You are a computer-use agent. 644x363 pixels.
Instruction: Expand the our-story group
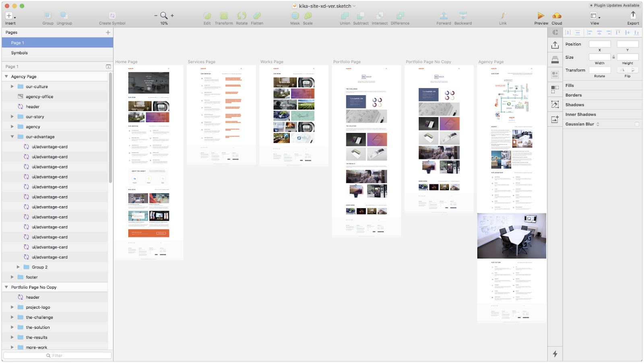point(12,117)
